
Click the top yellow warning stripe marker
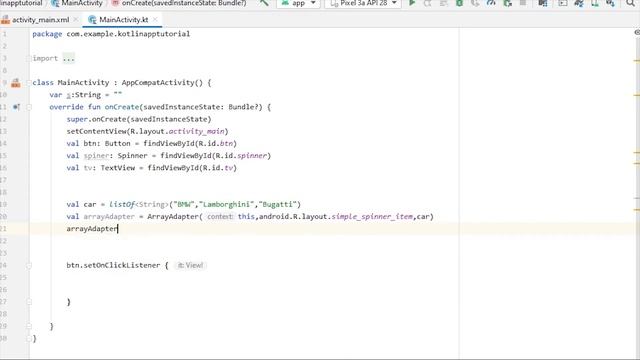(x=636, y=60)
